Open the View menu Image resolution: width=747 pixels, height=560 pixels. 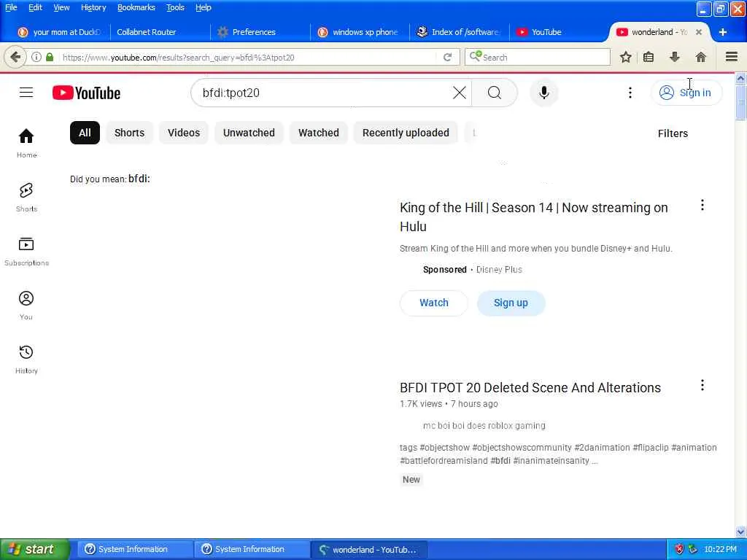point(61,7)
